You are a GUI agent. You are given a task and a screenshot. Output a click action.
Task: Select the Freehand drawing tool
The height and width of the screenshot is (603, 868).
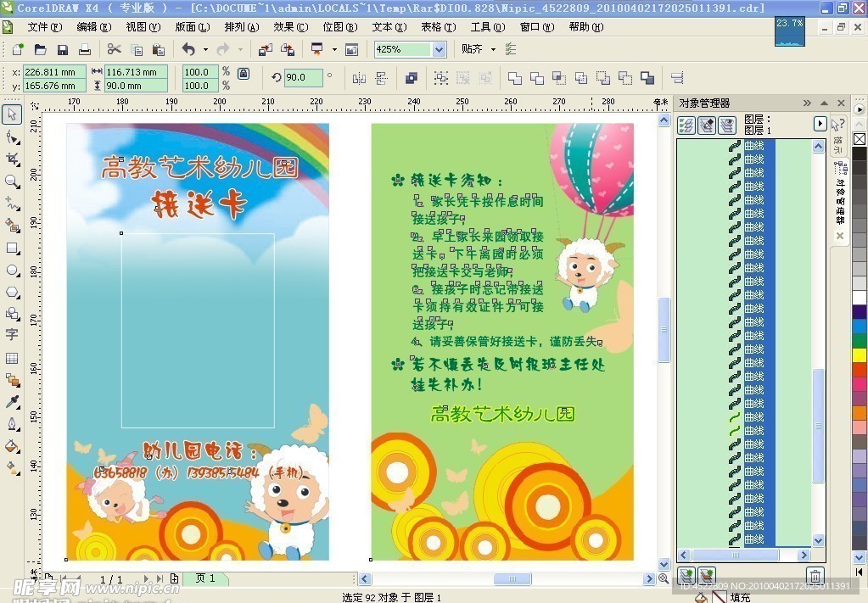[12, 204]
